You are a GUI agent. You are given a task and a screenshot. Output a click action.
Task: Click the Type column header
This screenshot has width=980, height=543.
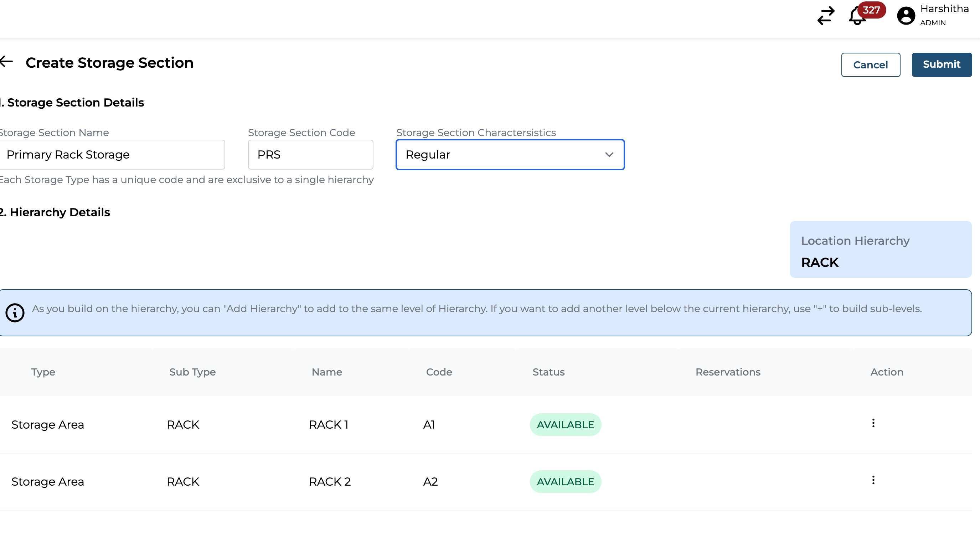tap(43, 372)
